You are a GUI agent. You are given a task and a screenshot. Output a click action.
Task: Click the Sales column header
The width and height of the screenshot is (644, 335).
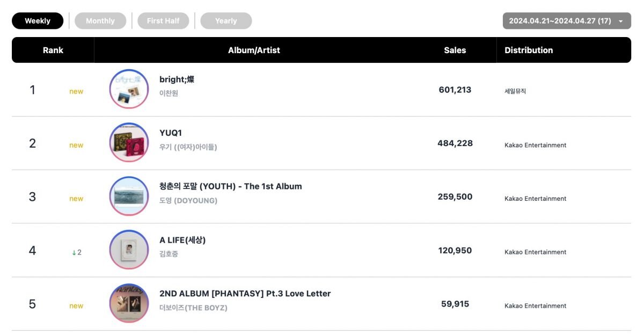[x=455, y=50]
